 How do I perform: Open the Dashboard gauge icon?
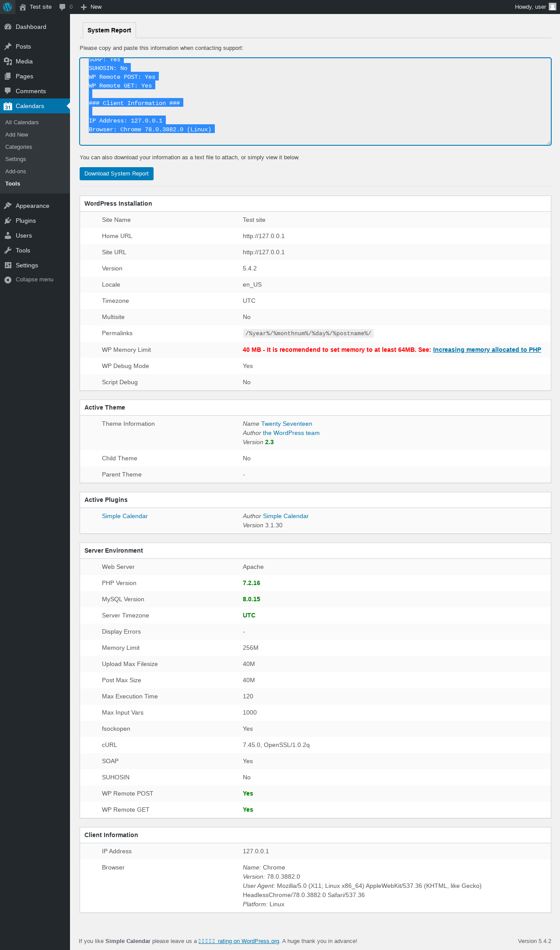(x=8, y=27)
